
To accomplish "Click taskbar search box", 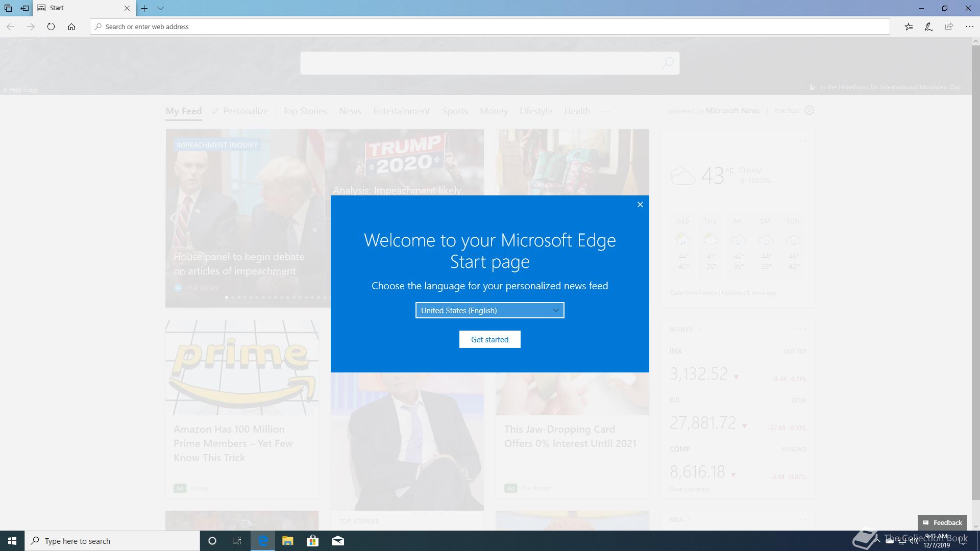I will [112, 541].
